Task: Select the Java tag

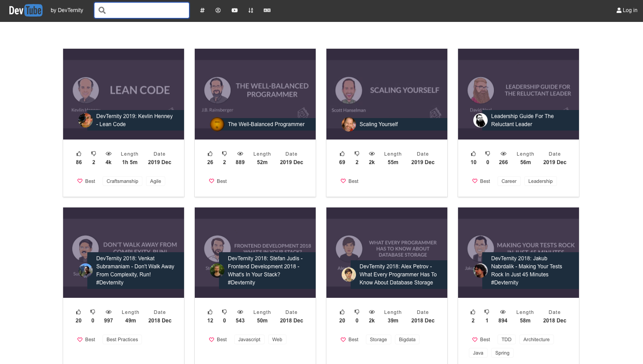Action: (x=478, y=353)
